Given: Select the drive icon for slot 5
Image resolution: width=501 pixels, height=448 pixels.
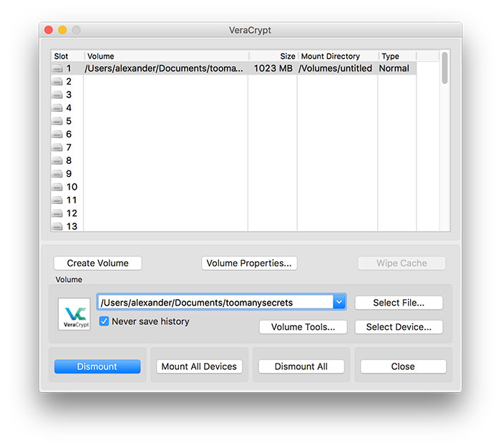Looking at the screenshot, I should (57, 121).
